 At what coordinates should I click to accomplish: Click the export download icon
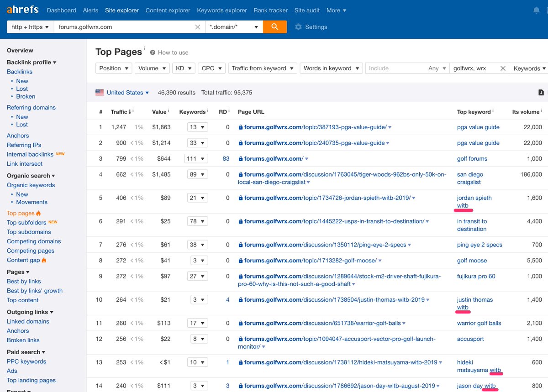click(x=541, y=93)
